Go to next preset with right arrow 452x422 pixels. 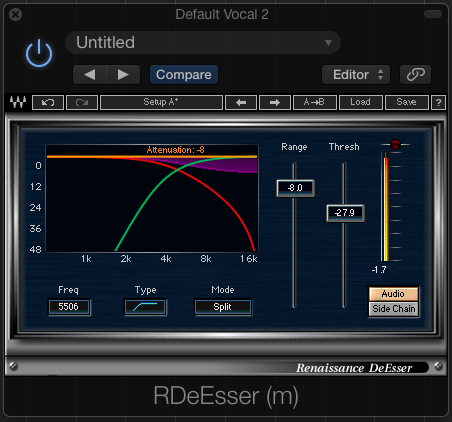[123, 75]
